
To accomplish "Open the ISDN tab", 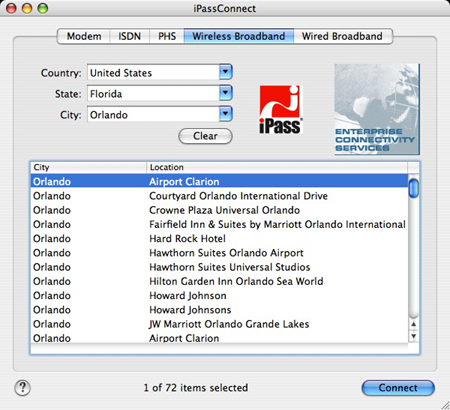I will (130, 36).
